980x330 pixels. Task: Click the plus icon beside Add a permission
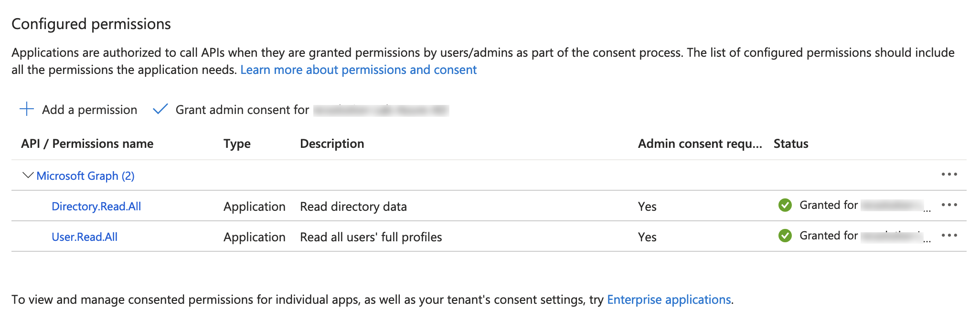[x=27, y=109]
